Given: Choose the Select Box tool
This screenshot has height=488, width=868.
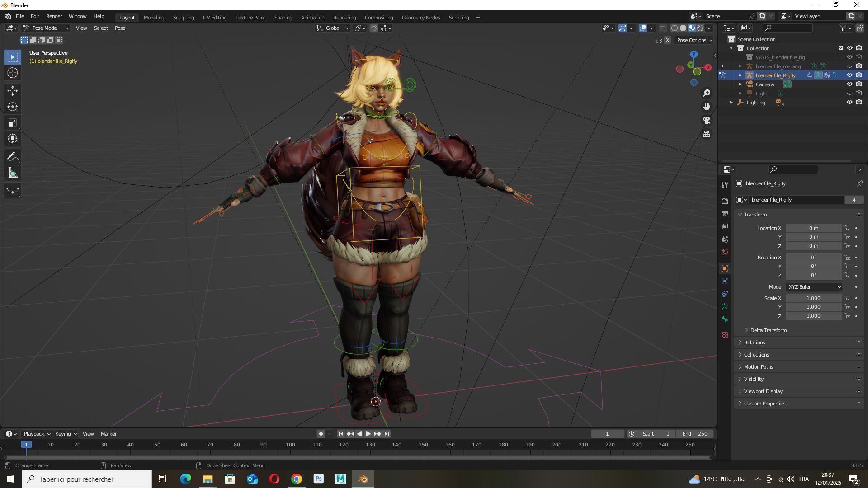Looking at the screenshot, I should [x=13, y=57].
